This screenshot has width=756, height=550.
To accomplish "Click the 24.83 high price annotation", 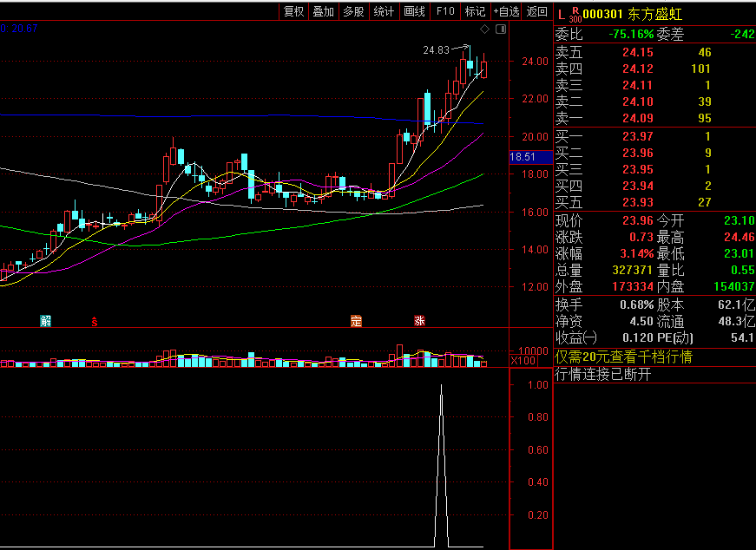I will pos(436,50).
